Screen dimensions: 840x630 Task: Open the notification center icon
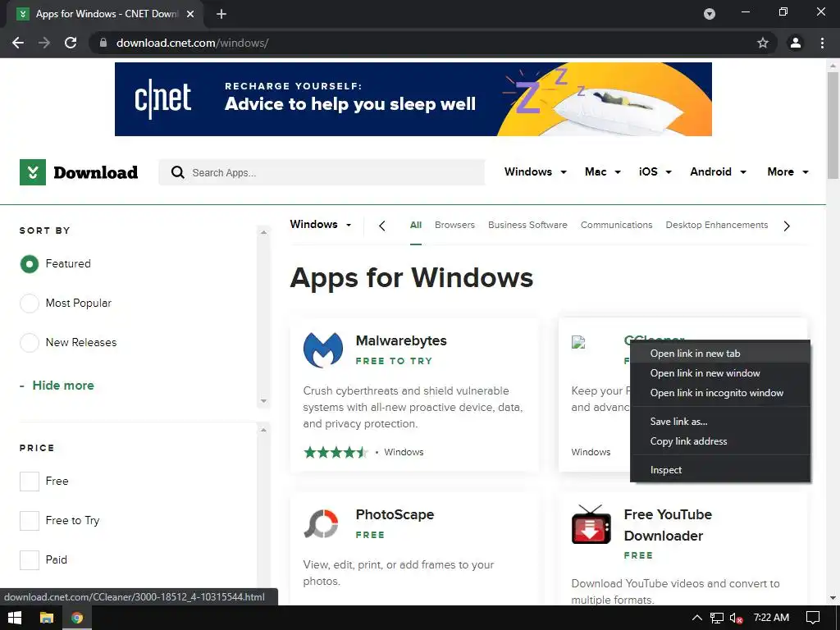tap(813, 618)
